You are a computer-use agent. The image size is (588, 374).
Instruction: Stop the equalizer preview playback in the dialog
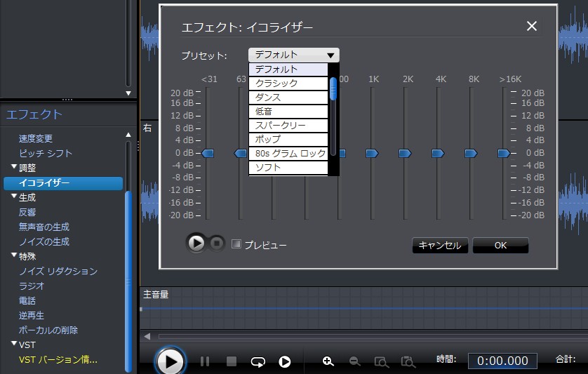click(x=216, y=243)
